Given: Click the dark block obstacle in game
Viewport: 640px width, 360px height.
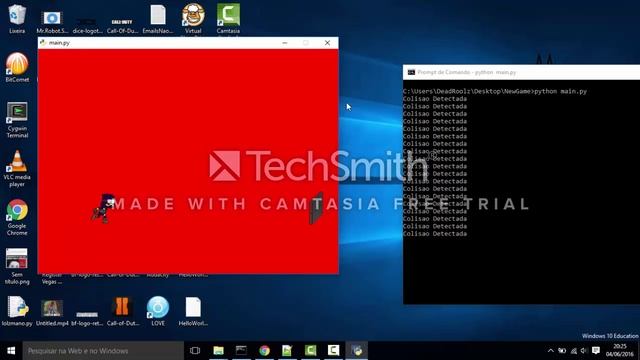Looking at the screenshot, I should tap(316, 208).
